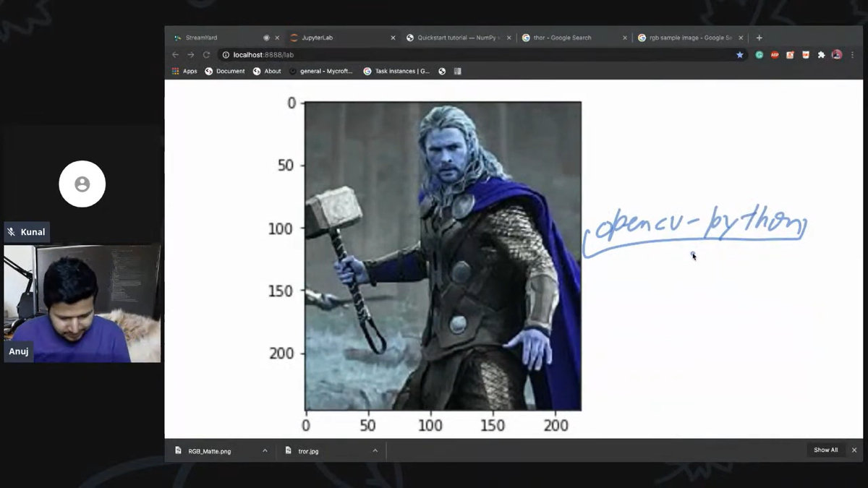This screenshot has height=488, width=868.
Task: Select Anuj's webcam video
Action: point(82,304)
